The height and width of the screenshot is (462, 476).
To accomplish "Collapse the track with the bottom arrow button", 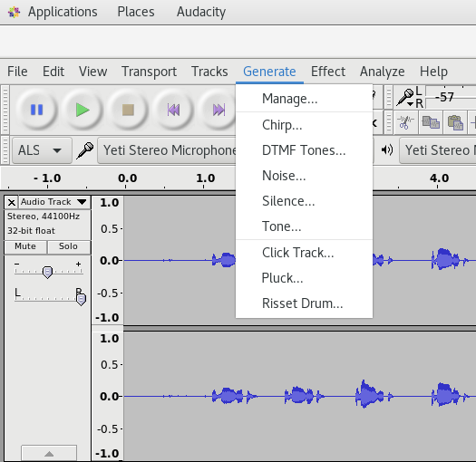I will [49, 454].
